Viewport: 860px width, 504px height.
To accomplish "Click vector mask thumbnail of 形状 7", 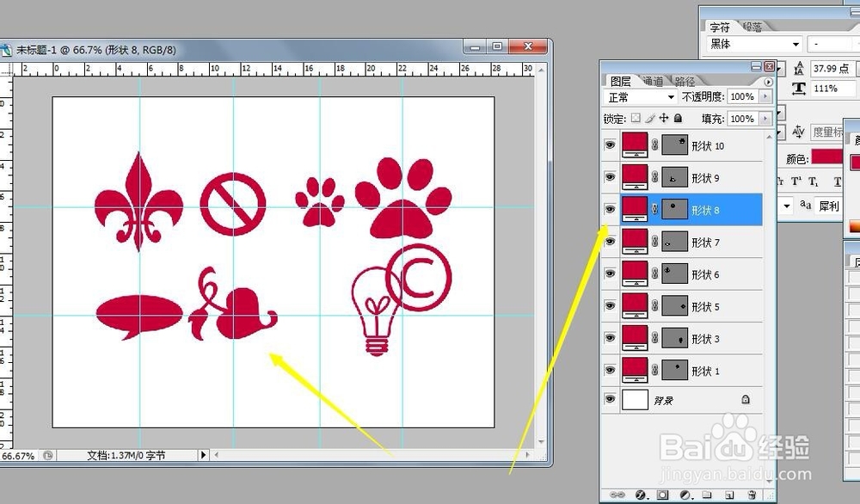I will click(x=674, y=242).
